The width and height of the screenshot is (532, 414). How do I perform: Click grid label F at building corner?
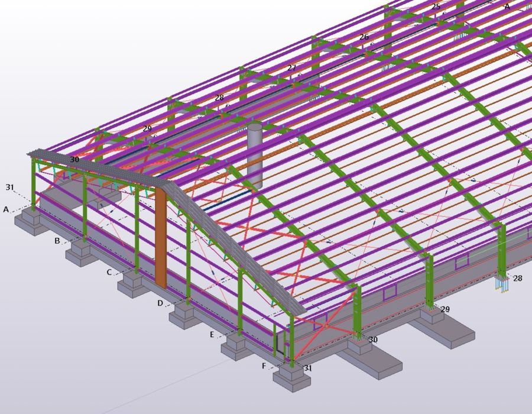click(x=264, y=366)
